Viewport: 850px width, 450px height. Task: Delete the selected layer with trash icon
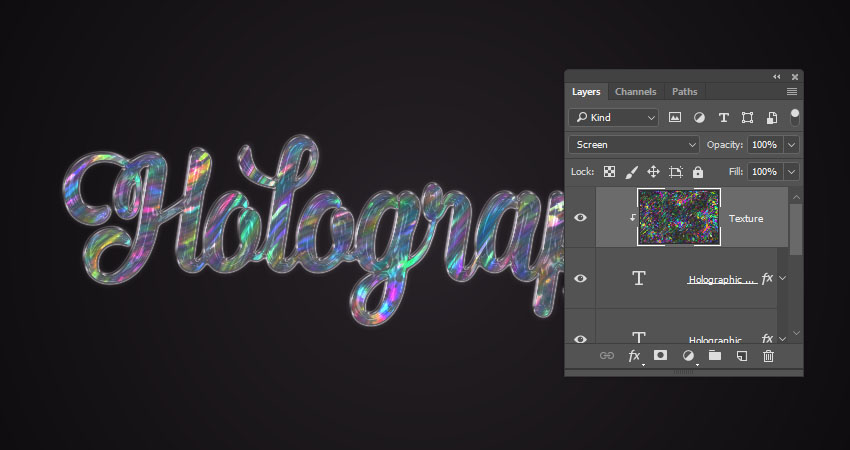(x=768, y=356)
